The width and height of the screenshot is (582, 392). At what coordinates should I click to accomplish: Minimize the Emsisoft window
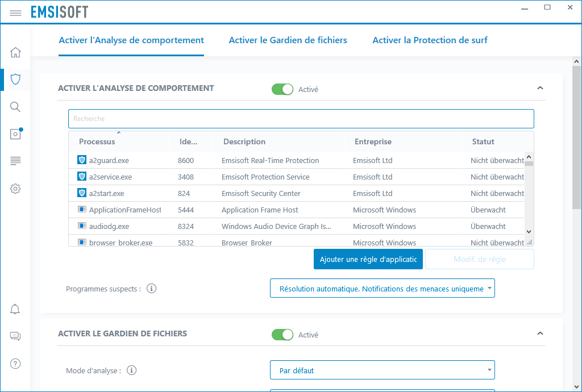(525, 8)
